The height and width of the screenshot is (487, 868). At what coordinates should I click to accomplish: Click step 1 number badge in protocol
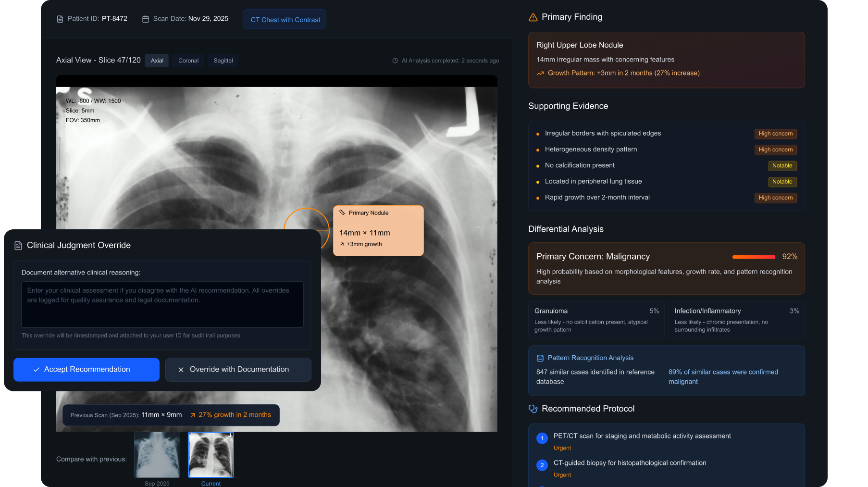tap(542, 438)
